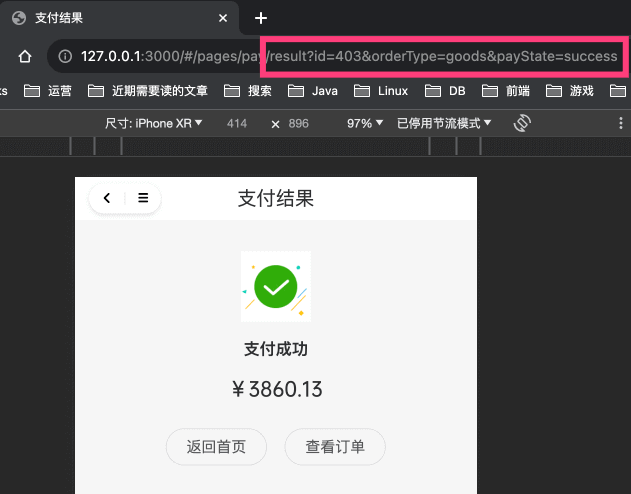Click the viewport height field showing 896

point(298,123)
